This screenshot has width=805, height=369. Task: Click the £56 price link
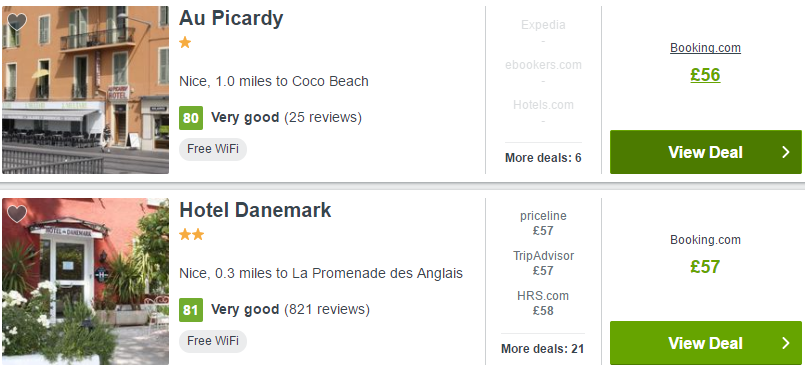705,75
